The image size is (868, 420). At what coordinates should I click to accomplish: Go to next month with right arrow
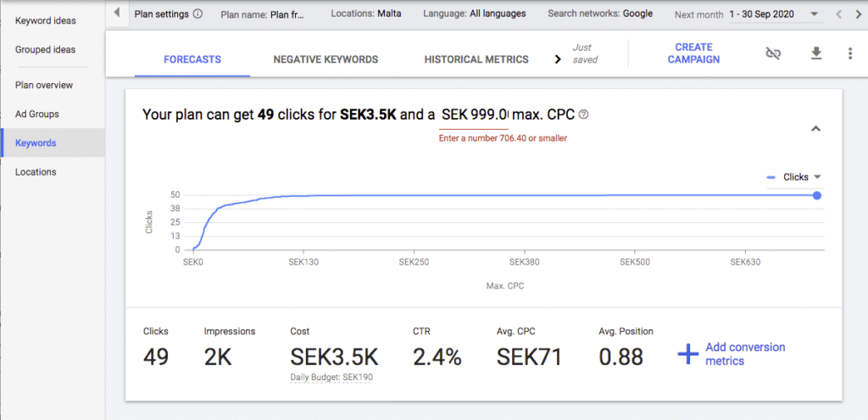(858, 14)
